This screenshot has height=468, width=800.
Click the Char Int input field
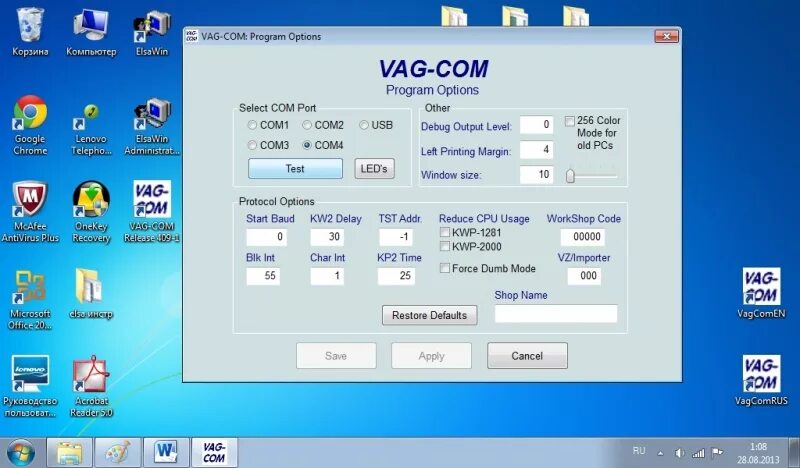[x=327, y=276]
